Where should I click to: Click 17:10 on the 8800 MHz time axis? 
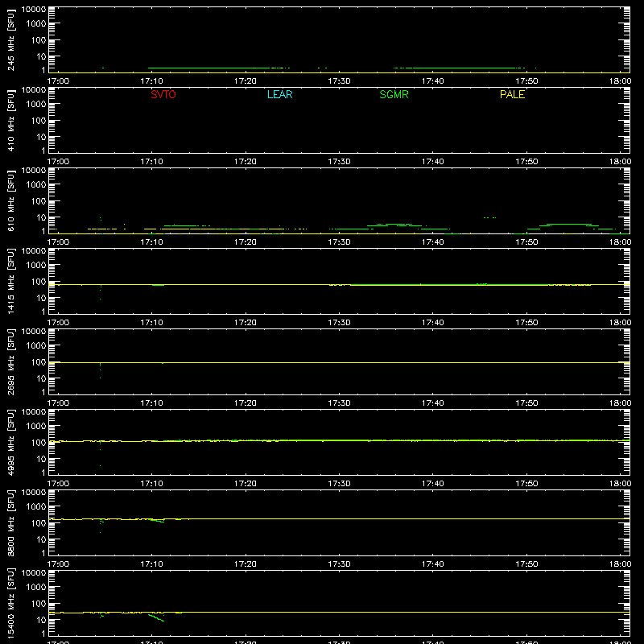point(151,564)
